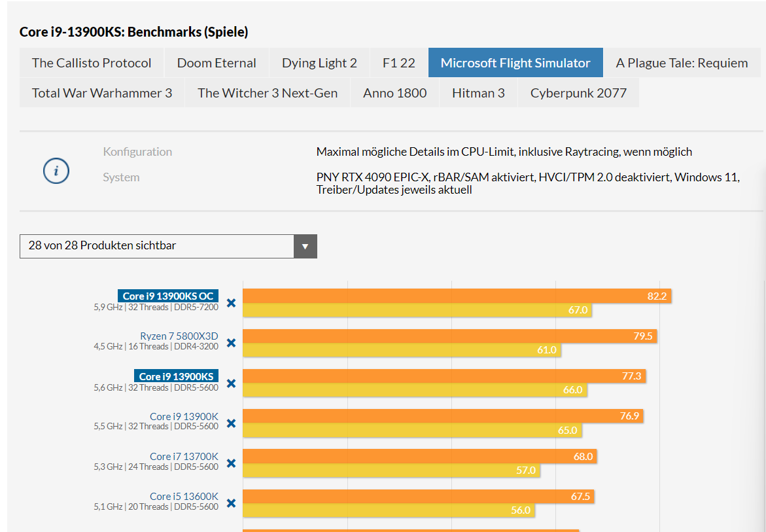This screenshot has height=532, width=766.
Task: Switch to The Callisto Protocol tab
Action: (x=92, y=63)
